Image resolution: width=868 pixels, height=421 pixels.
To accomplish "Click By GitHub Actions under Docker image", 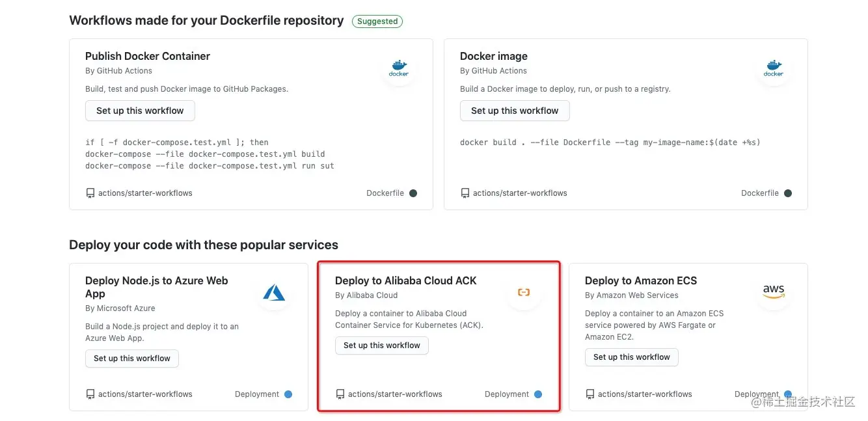I will click(494, 71).
